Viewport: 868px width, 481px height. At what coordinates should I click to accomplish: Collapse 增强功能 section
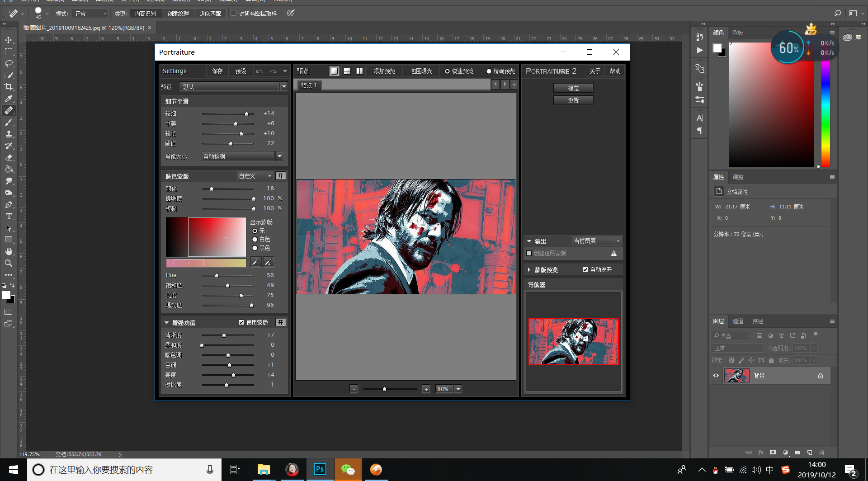(x=166, y=323)
